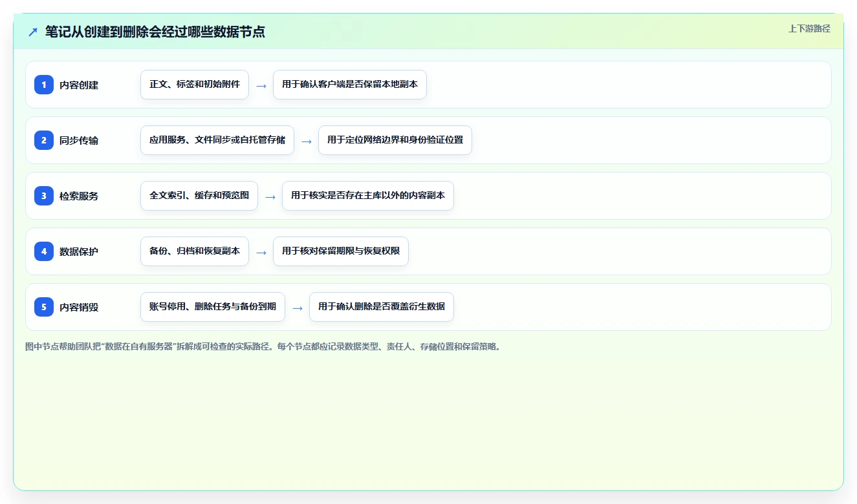Click the 用于定位网络边界和身份验证位置 box
Viewport: 857px width, 504px height.
tap(395, 140)
